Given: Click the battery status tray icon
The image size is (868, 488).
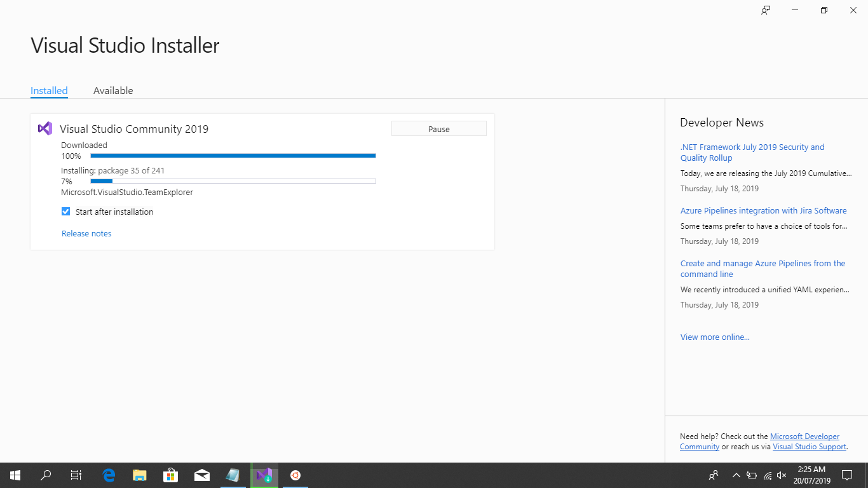Looking at the screenshot, I should click(x=752, y=475).
